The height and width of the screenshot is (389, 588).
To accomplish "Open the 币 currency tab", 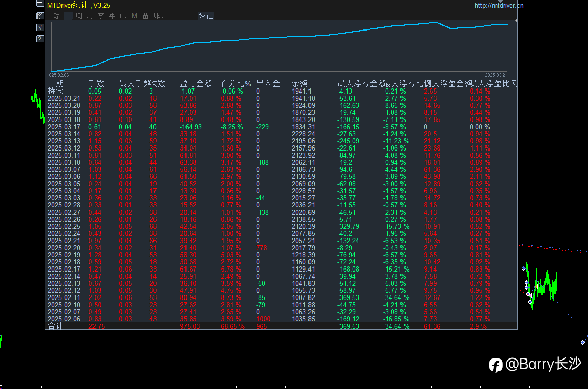I will (123, 16).
